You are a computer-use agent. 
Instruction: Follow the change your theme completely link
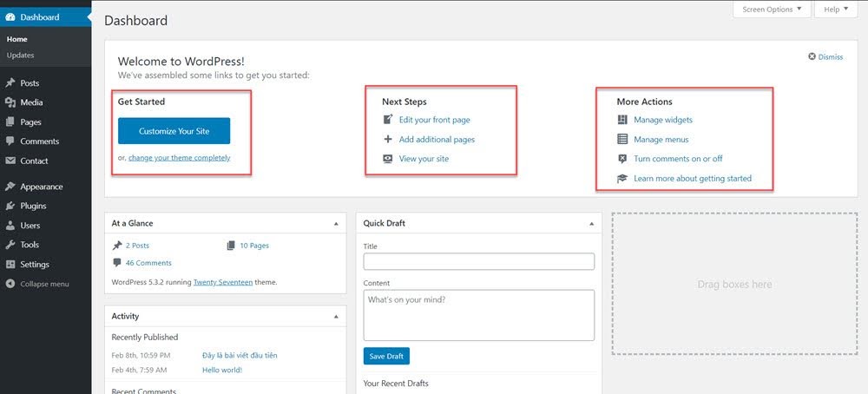180,158
